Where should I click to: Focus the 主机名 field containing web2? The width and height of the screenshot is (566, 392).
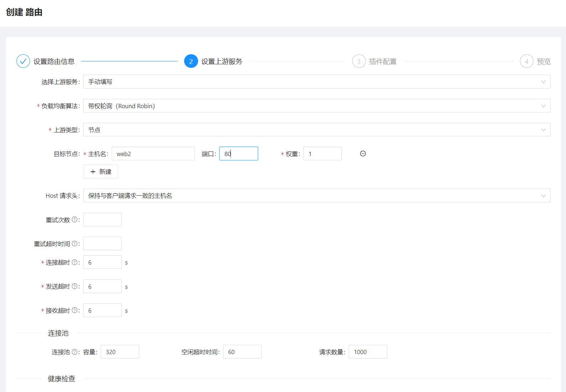(153, 154)
